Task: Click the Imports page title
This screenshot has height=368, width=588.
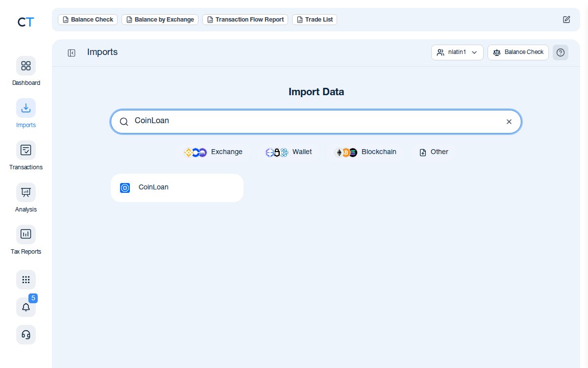Action: [x=102, y=52]
